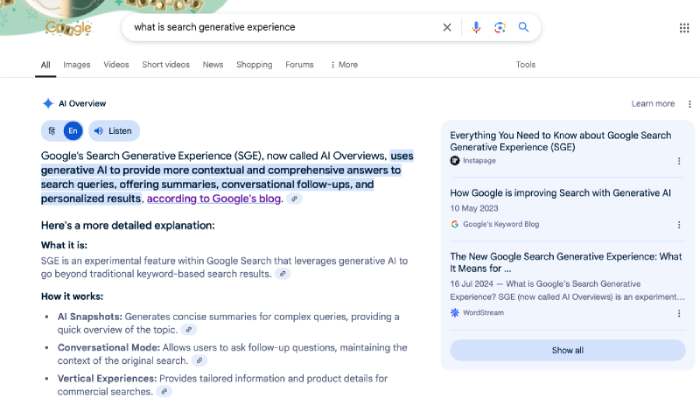Click Show all sources button
The width and height of the screenshot is (700, 405).
pos(567,350)
